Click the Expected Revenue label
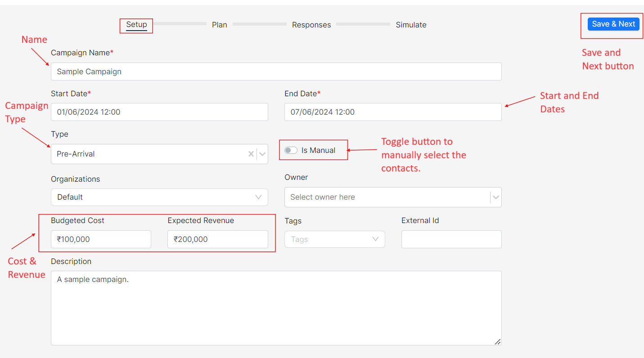This screenshot has width=644, height=358. tap(201, 220)
